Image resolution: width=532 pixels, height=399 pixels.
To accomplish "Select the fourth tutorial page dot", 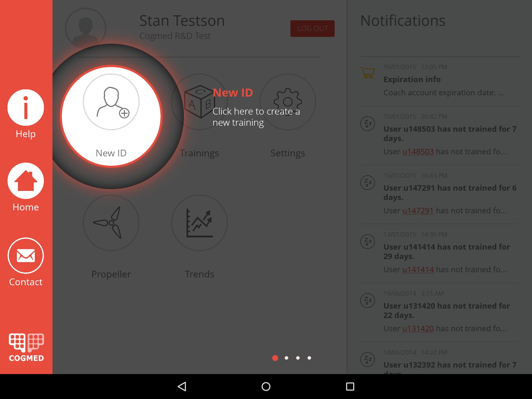I will coord(309,358).
